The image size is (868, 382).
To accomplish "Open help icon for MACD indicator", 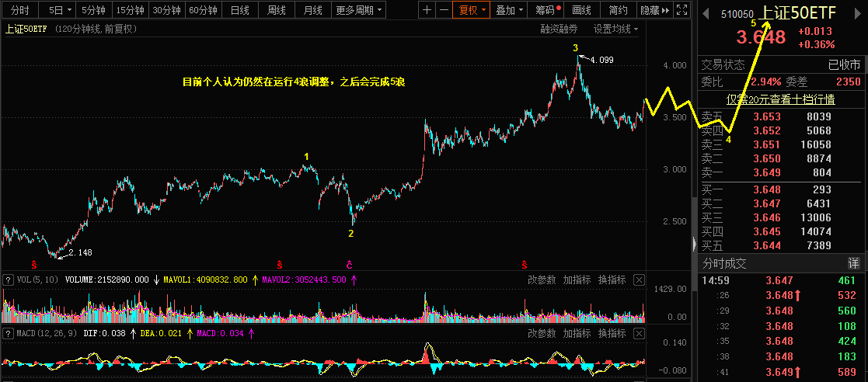I will pos(9,333).
